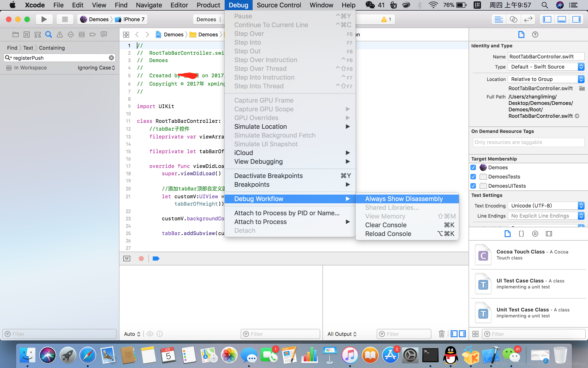Open the Quick Help inspector

pyautogui.click(x=535, y=34)
